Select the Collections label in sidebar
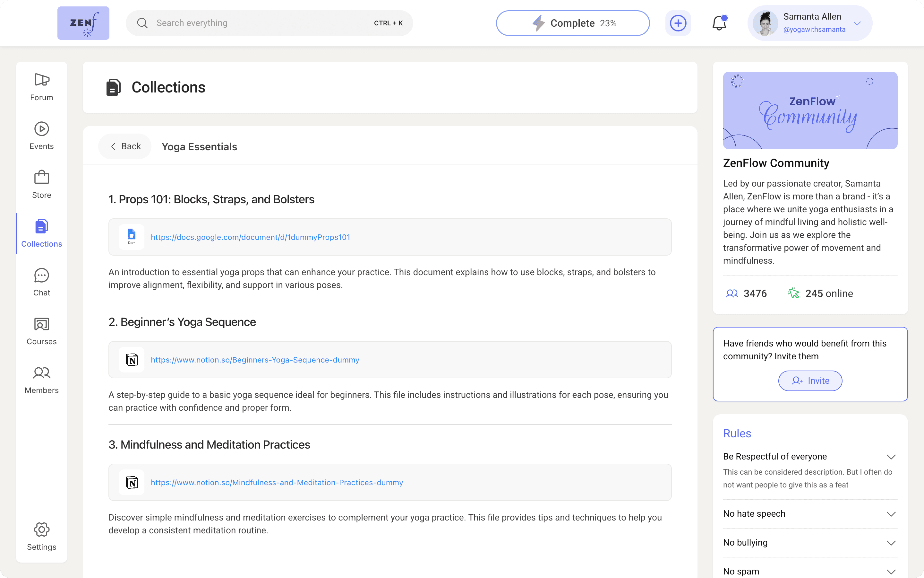Screen dimensions: 924x578 click(x=42, y=244)
